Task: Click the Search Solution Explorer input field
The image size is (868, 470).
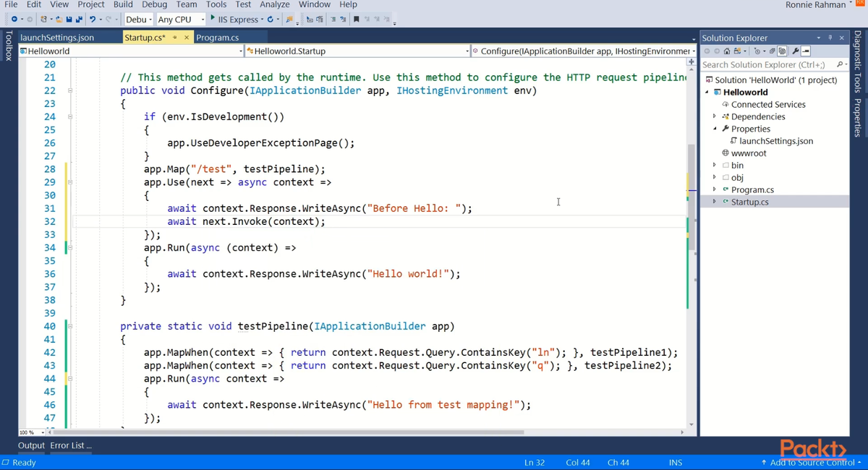Action: click(767, 64)
